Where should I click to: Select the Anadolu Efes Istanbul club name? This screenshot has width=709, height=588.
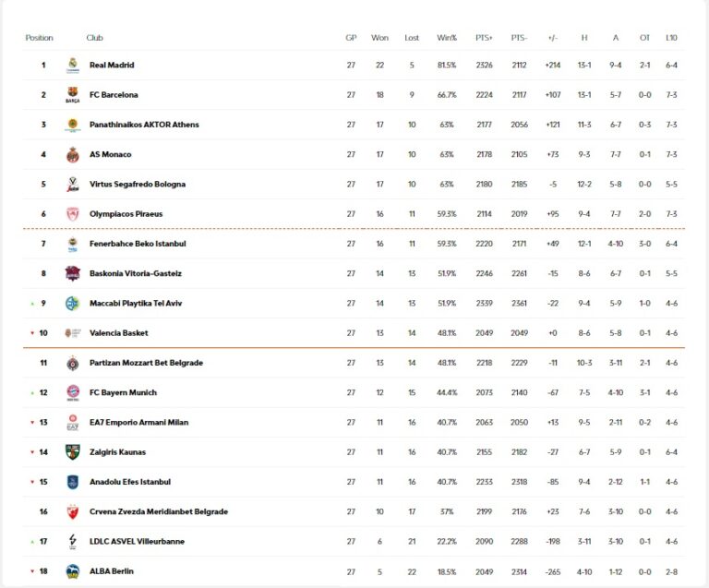point(130,482)
